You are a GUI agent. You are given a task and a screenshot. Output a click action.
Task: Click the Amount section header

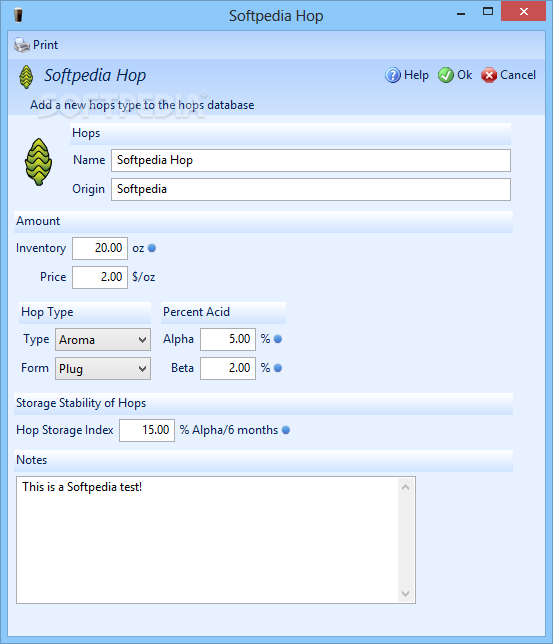pos(263,222)
